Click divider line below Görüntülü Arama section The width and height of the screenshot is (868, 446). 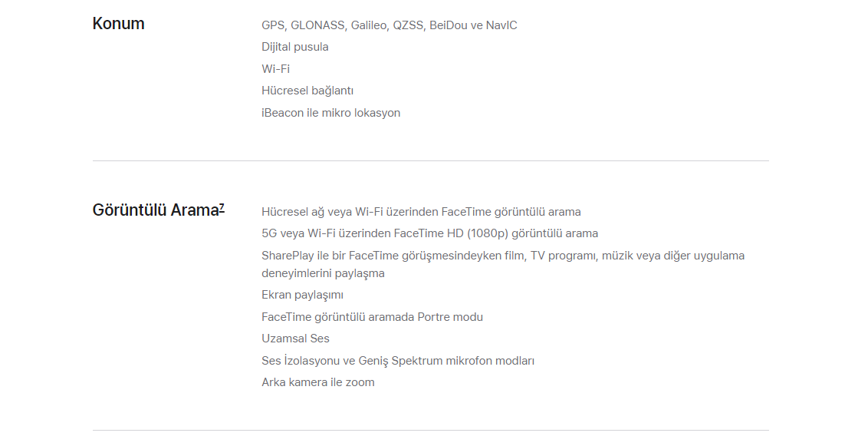[x=431, y=430]
